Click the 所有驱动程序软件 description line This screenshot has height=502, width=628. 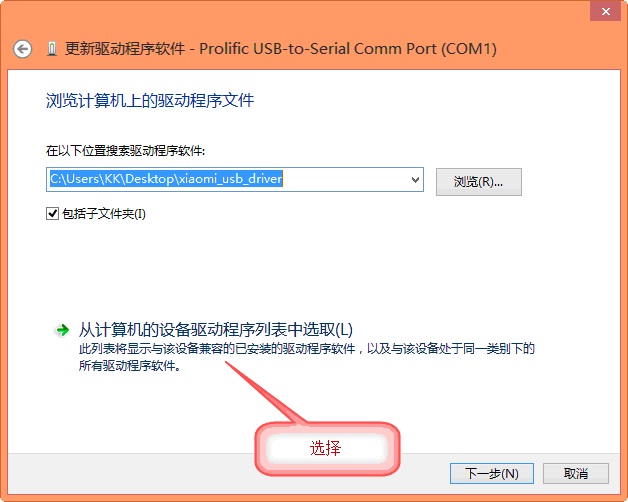[129, 365]
